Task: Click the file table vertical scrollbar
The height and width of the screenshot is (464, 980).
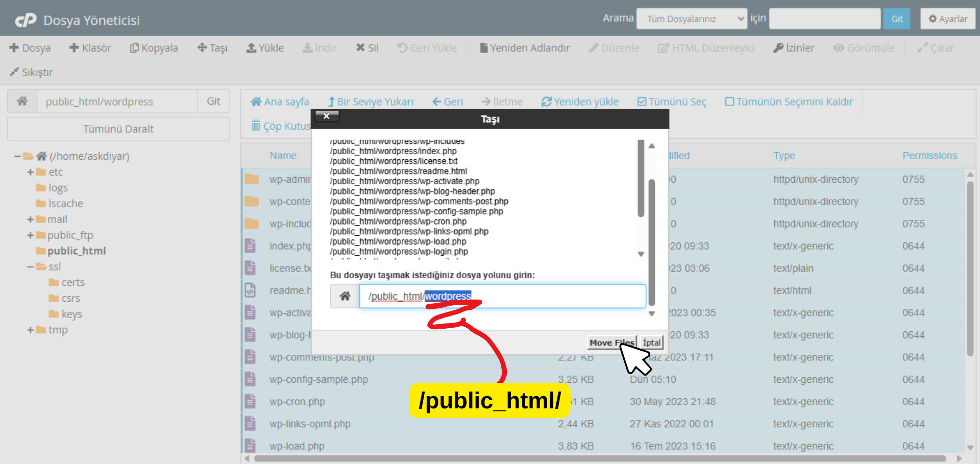Action: (x=970, y=268)
